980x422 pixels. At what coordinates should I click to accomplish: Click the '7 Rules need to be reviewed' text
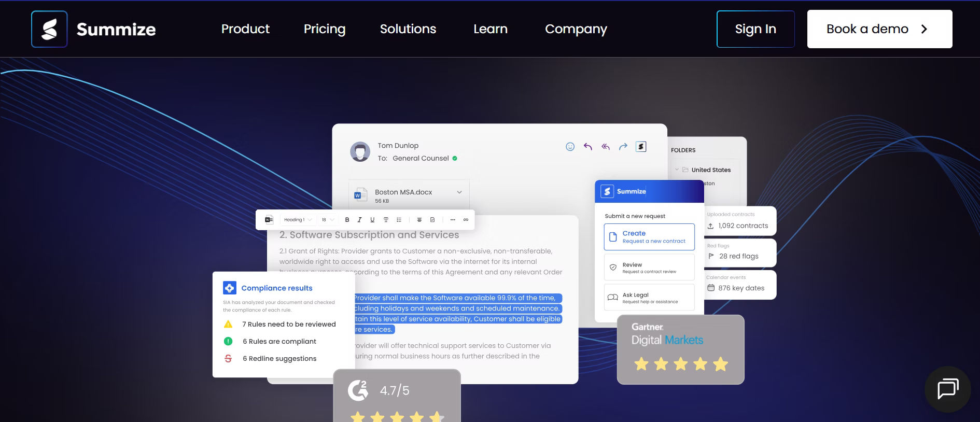click(289, 324)
